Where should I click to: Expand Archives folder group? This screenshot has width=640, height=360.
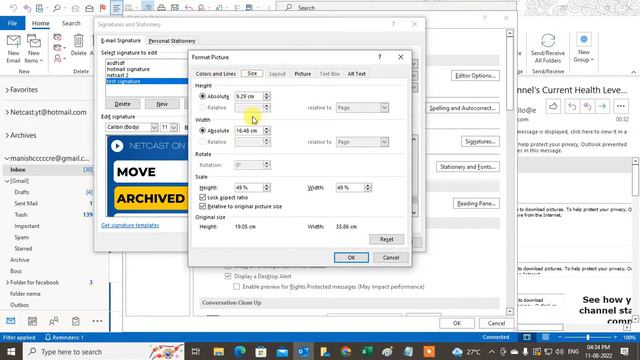coord(7,135)
